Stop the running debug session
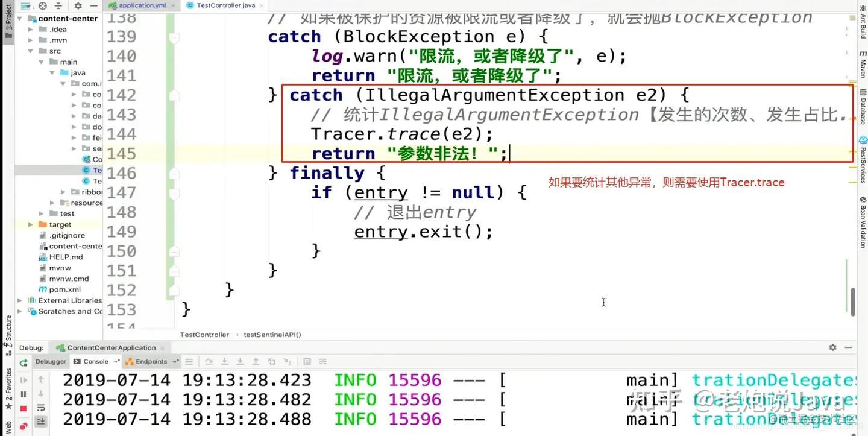The width and height of the screenshot is (868, 436). click(24, 409)
